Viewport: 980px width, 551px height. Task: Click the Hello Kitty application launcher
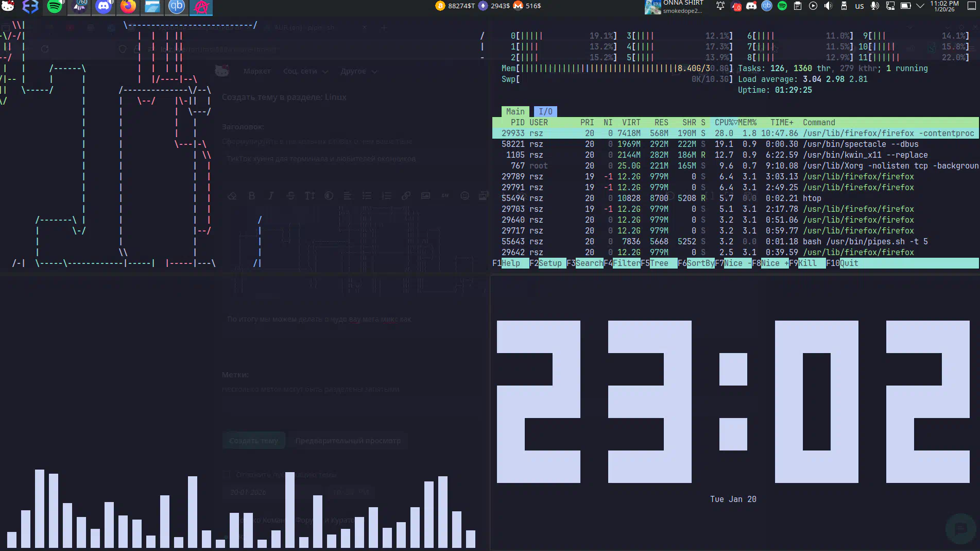[8, 7]
